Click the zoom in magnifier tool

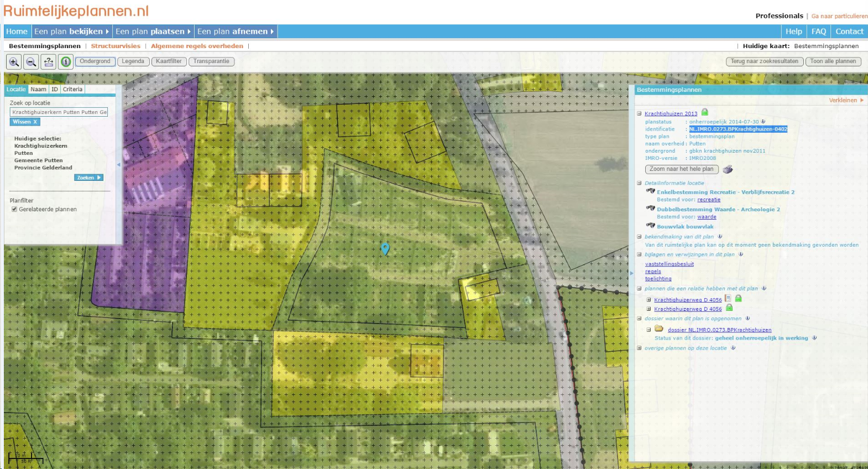[14, 62]
